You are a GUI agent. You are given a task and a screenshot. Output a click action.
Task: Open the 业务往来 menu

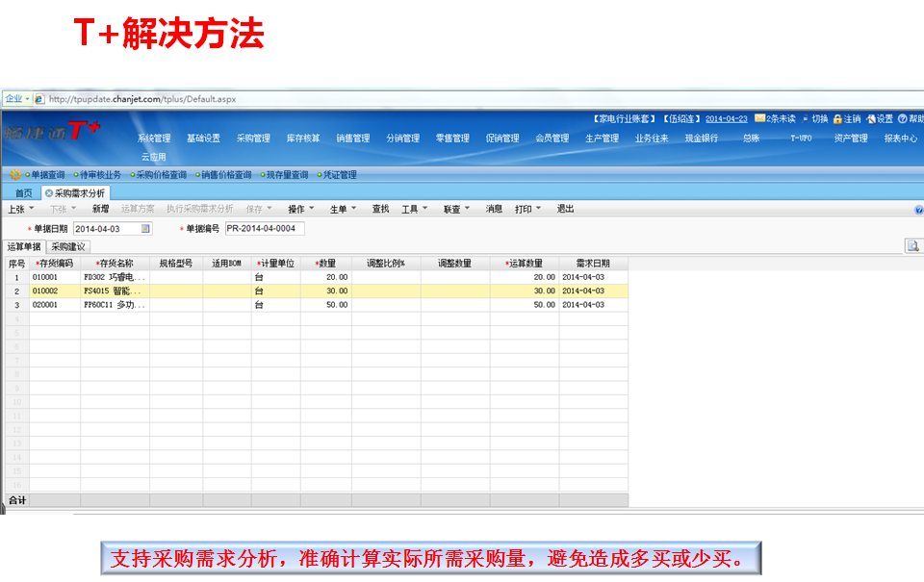[652, 139]
